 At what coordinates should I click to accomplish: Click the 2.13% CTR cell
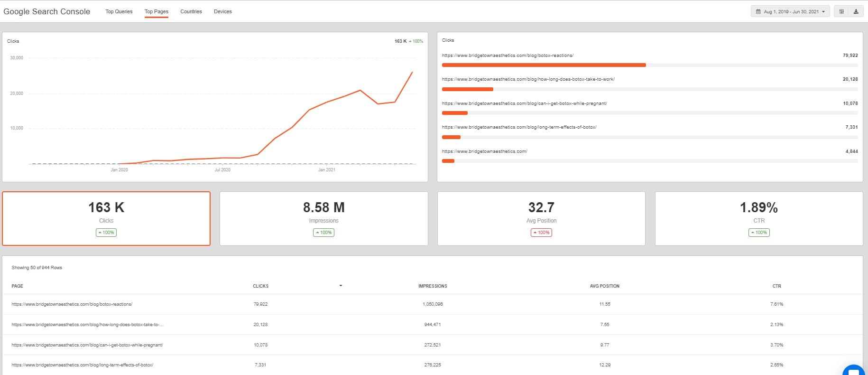tap(776, 325)
